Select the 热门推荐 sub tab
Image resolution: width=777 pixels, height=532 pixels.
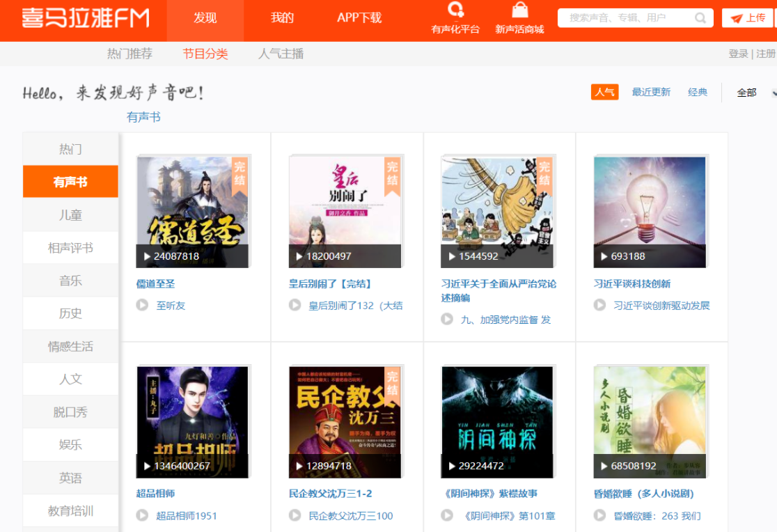click(x=129, y=54)
